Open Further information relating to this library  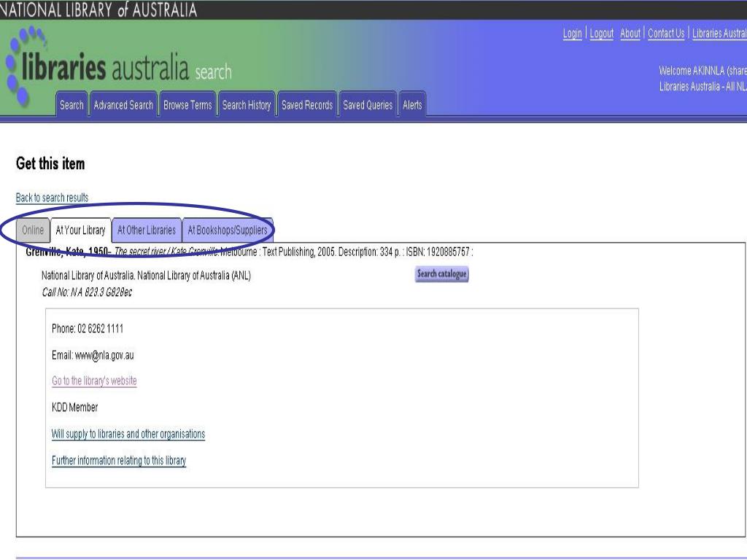[x=119, y=461]
